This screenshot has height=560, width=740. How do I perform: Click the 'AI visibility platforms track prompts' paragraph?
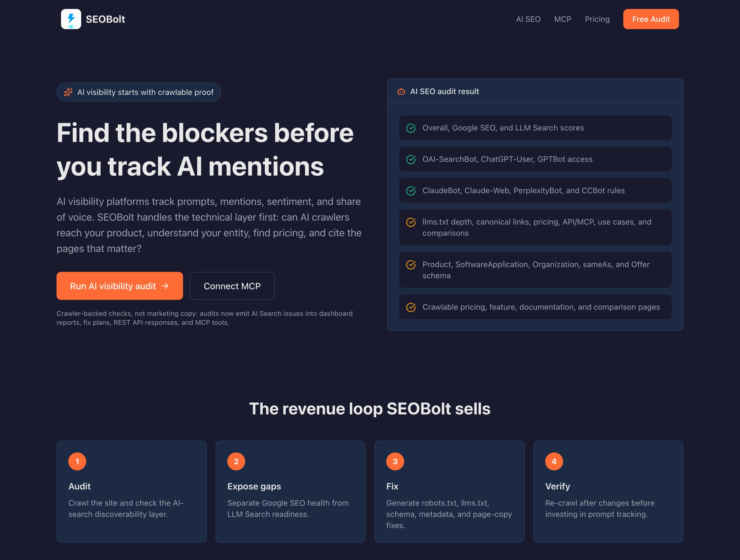[209, 225]
